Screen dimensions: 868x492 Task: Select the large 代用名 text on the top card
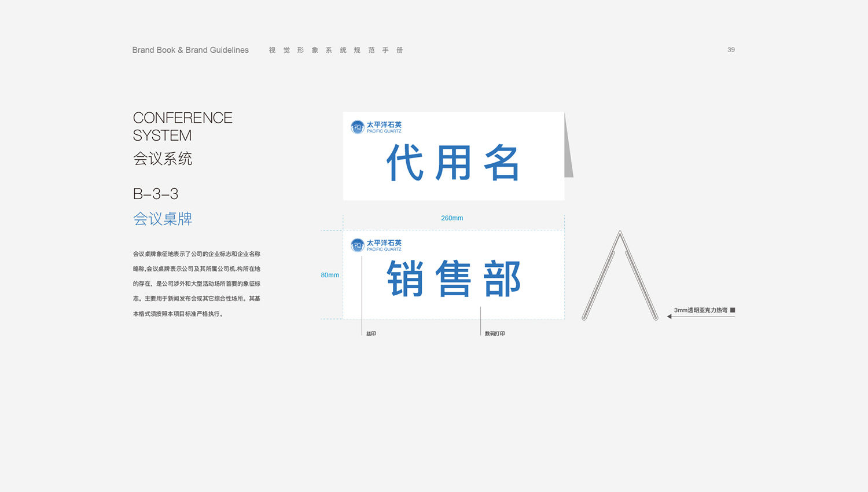pos(453,163)
